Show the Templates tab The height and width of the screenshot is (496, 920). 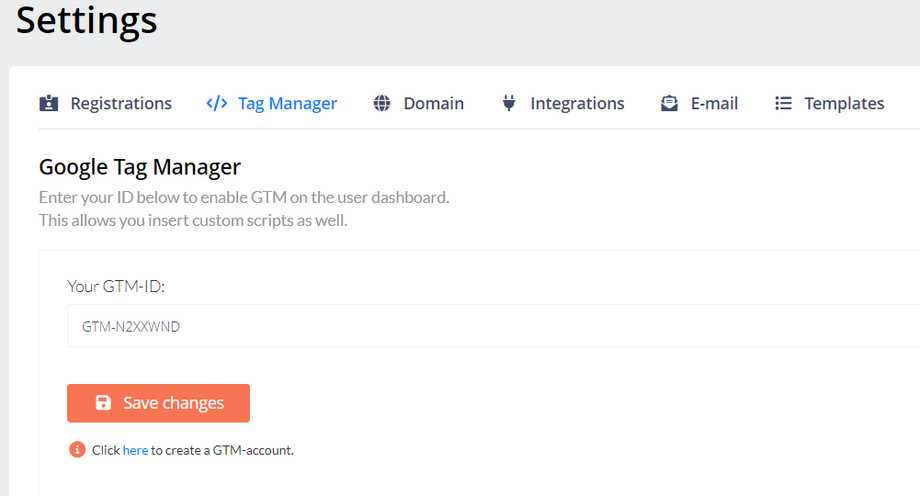coord(844,103)
